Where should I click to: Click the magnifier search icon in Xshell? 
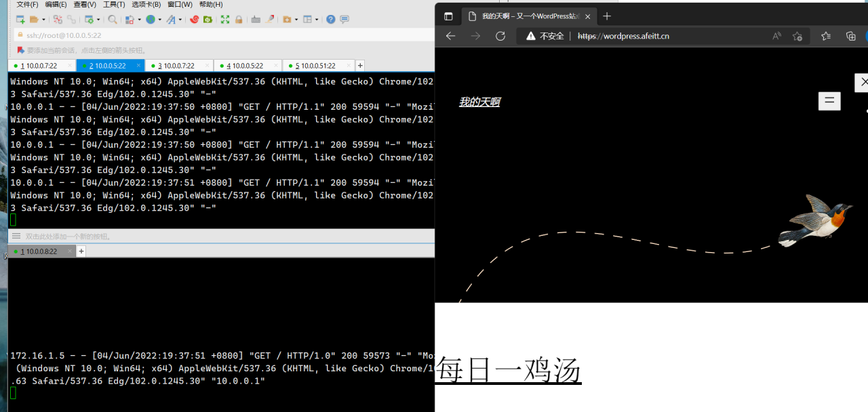pos(113,20)
